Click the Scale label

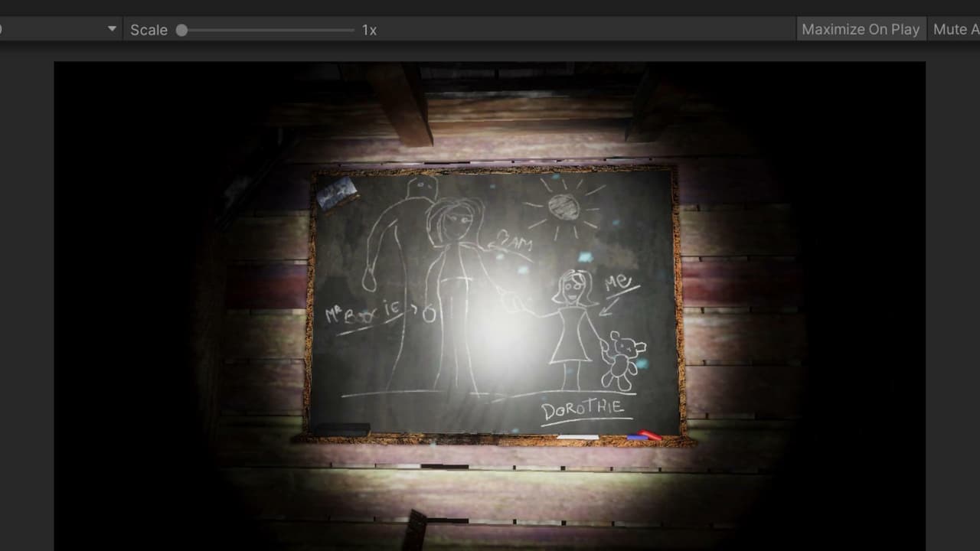point(149,30)
